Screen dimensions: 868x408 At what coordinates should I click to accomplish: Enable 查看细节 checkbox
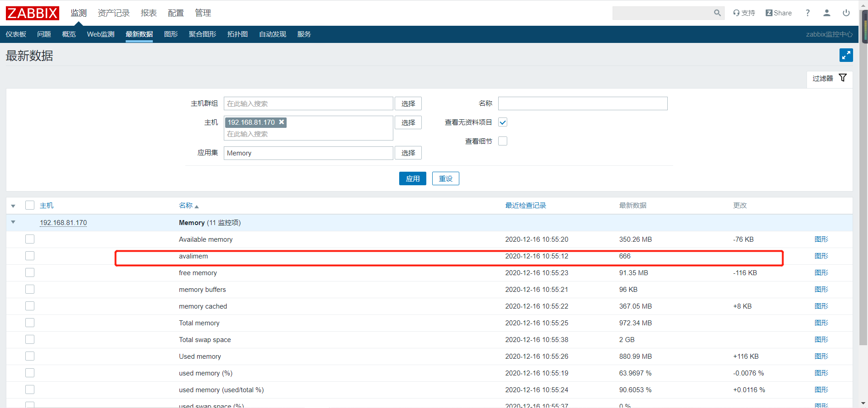tap(503, 141)
